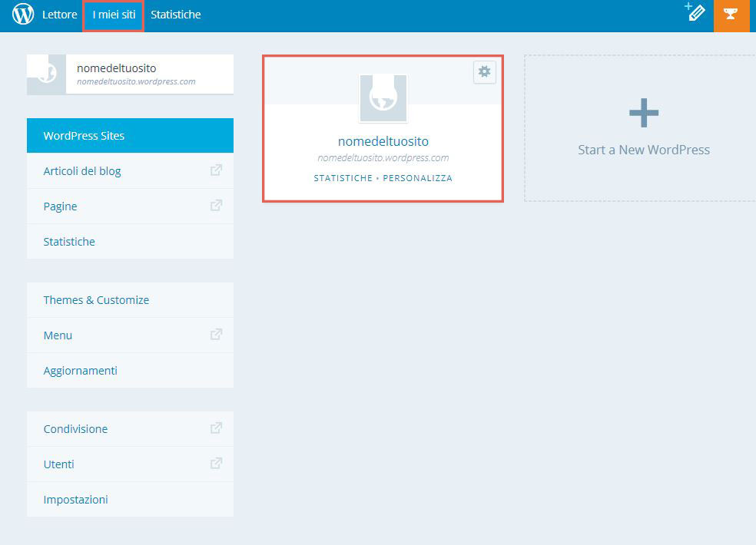Click nomedeltuosito name in sidebar header
The height and width of the screenshot is (545, 756).
[116, 68]
